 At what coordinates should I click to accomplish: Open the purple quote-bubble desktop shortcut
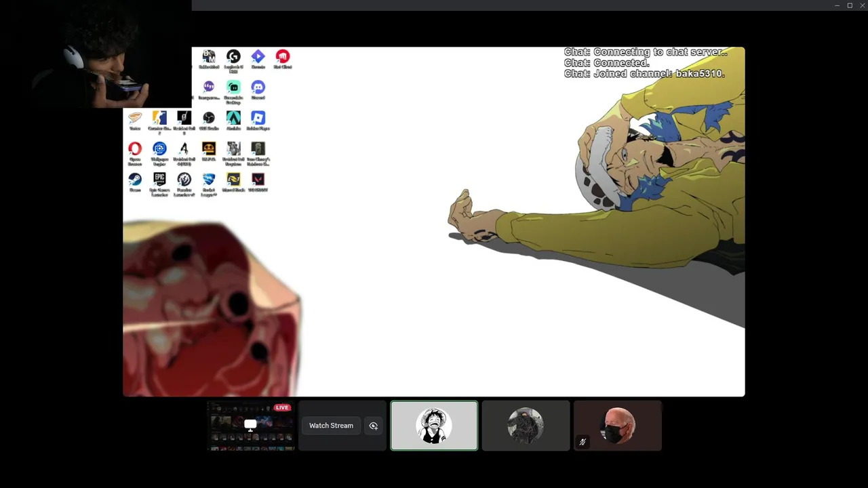click(209, 90)
